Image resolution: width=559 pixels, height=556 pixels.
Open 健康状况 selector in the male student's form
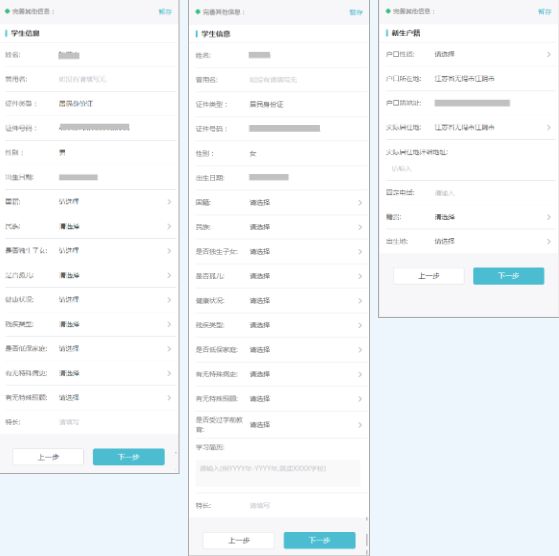[x=88, y=299]
